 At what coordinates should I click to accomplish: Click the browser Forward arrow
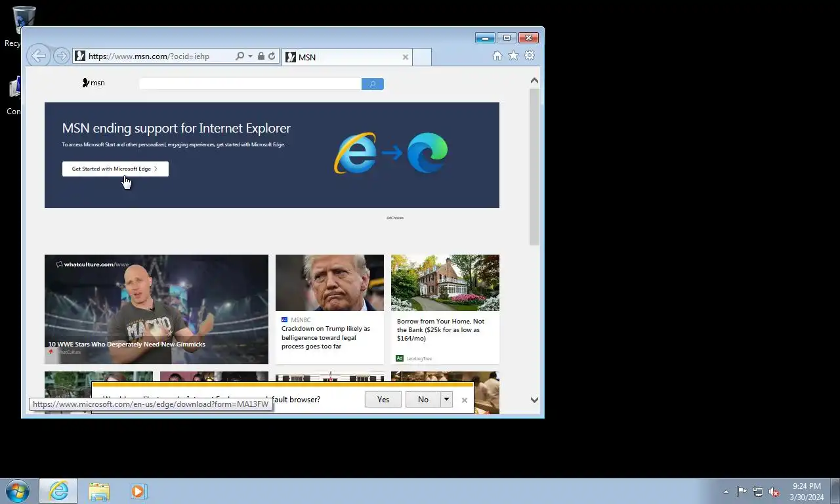61,56
